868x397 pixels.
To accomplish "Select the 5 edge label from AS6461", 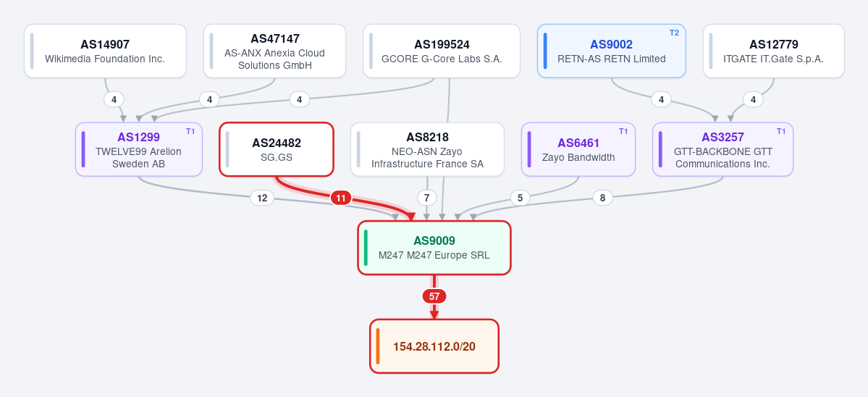I will pyautogui.click(x=520, y=198).
